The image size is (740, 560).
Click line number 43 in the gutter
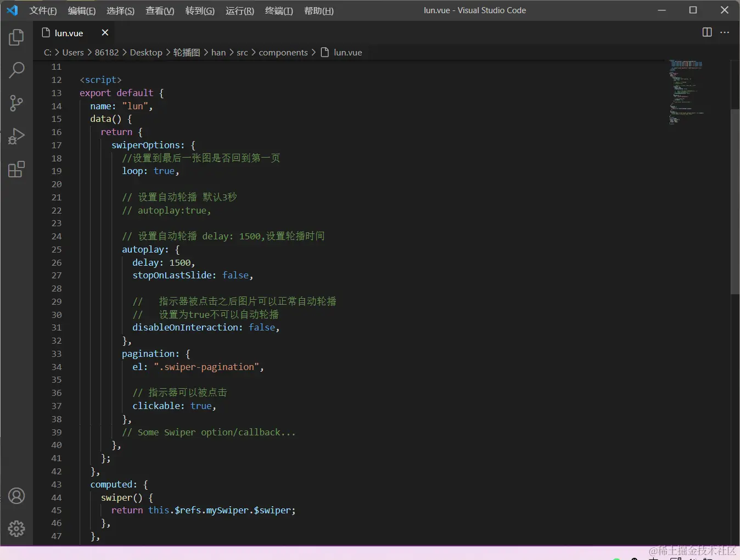(x=57, y=485)
